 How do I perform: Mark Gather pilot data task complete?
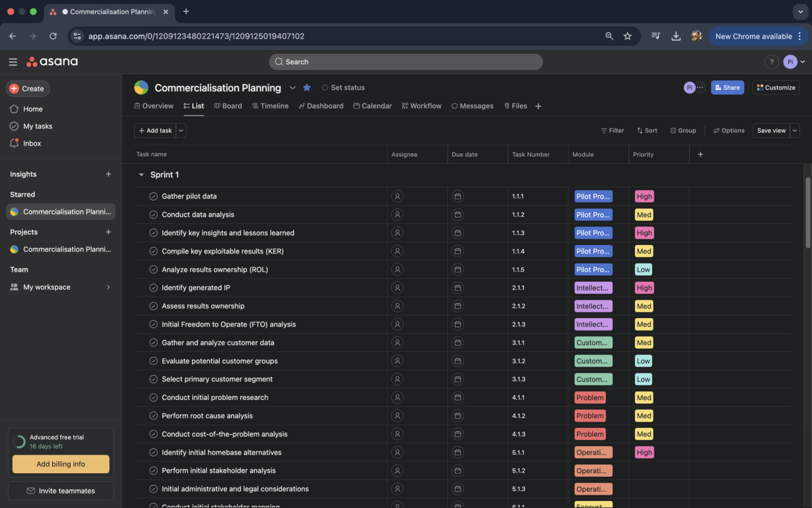[x=154, y=197]
